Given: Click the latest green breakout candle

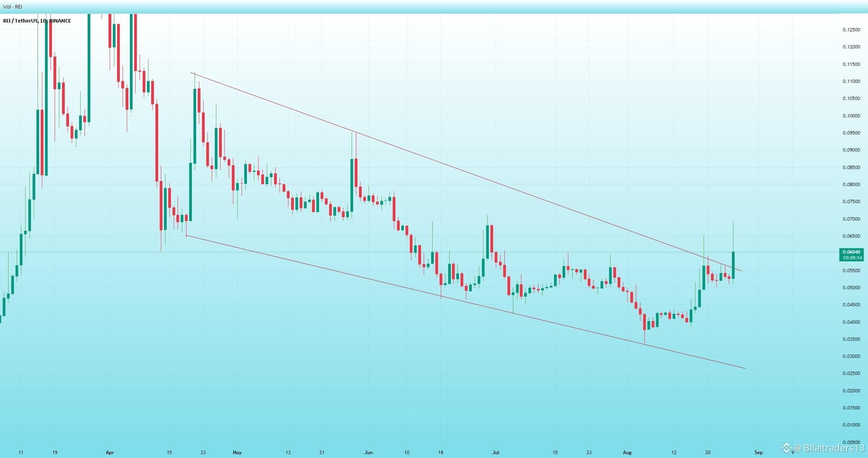Looking at the screenshot, I should pos(733,265).
